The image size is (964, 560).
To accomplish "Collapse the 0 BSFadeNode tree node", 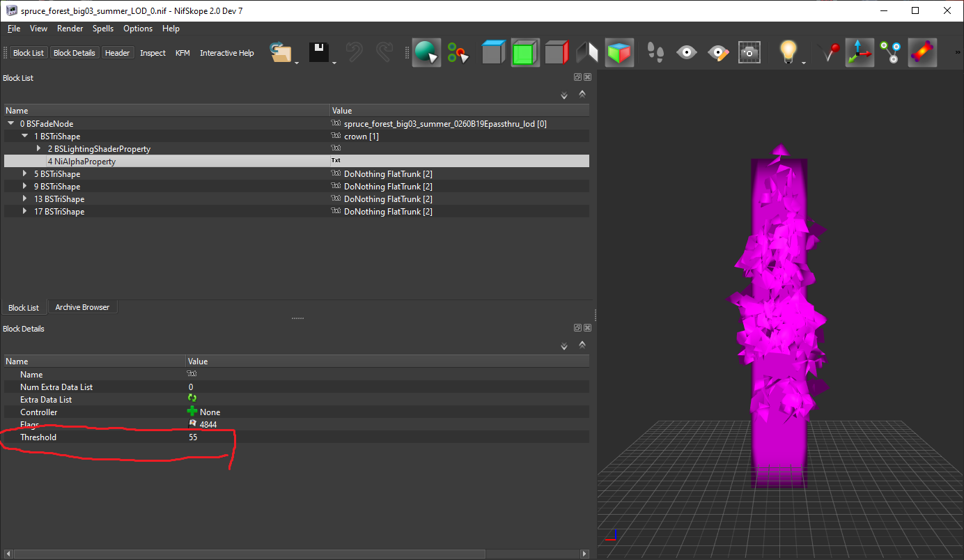I will (11, 124).
